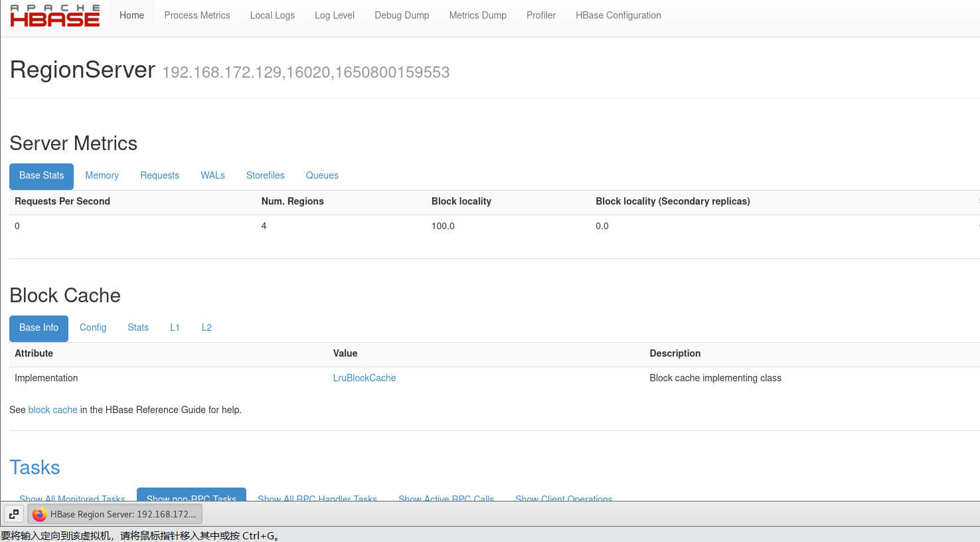
Task: Click the Server Metrics heading
Action: [x=74, y=143]
